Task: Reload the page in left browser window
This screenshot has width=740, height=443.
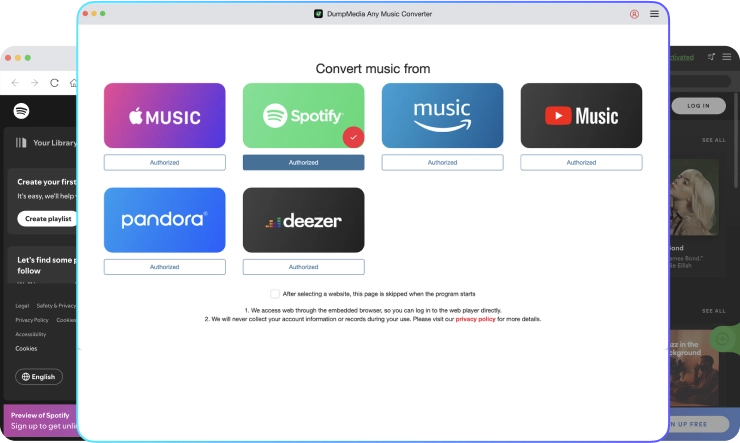Action: [54, 83]
